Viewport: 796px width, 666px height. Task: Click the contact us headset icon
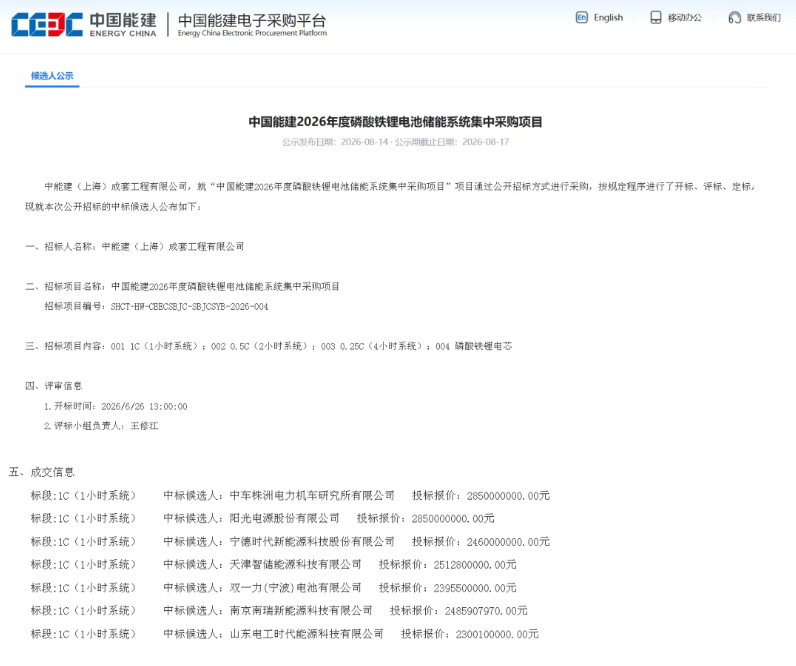pyautogui.click(x=734, y=18)
